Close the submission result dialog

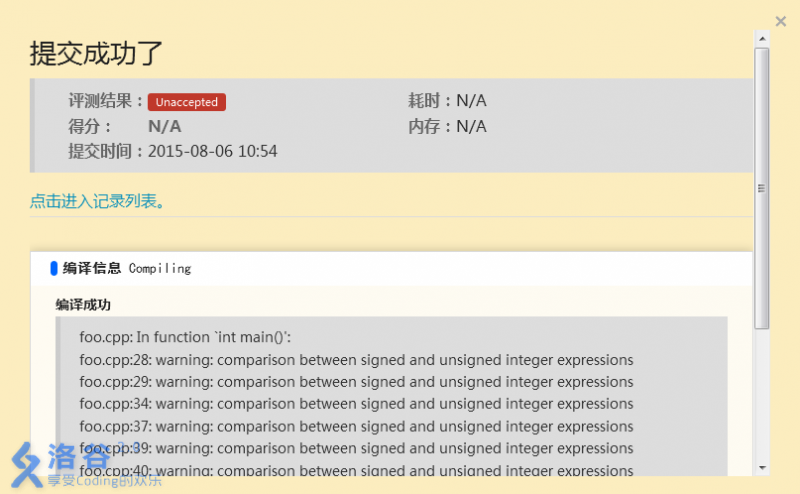(781, 21)
